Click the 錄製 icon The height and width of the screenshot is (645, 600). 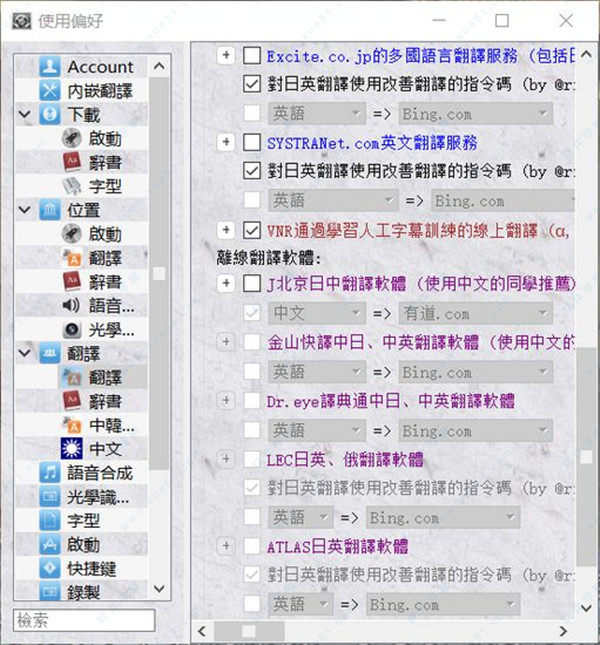[50, 592]
